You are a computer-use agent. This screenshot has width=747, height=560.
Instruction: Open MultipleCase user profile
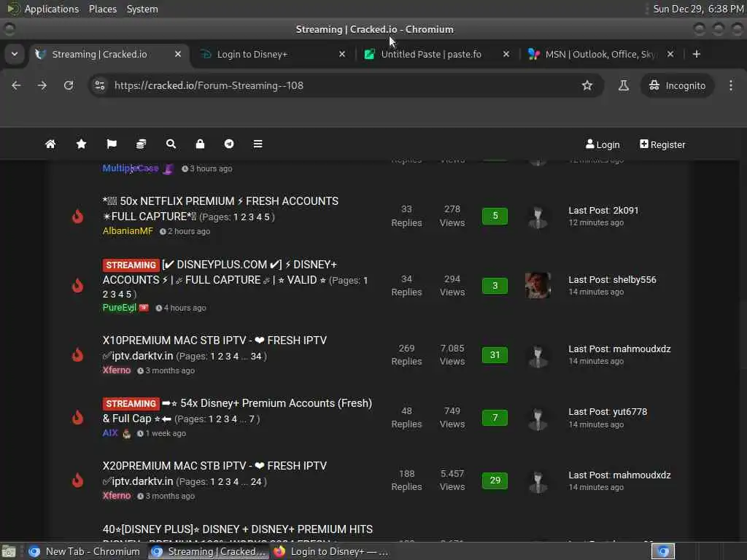pyautogui.click(x=131, y=168)
